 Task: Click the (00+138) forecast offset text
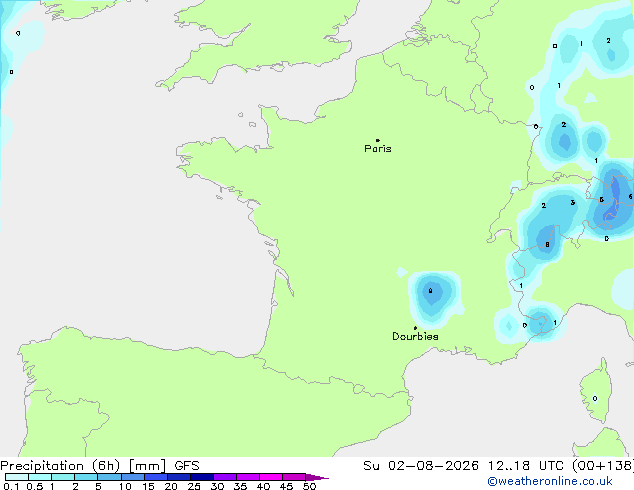(603, 466)
